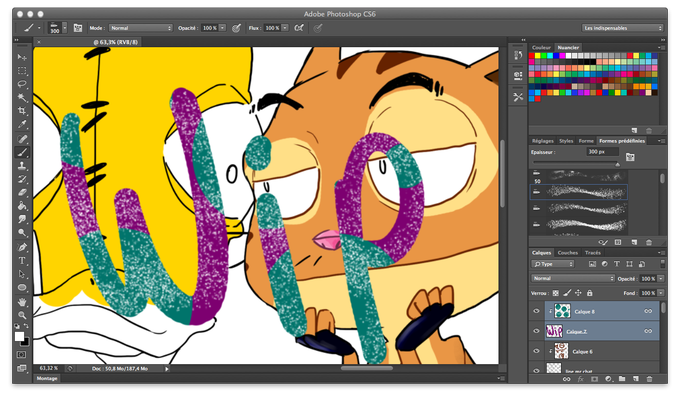This screenshot has height=399, width=680.
Task: Select the Magic Wand tool
Action: [22, 98]
